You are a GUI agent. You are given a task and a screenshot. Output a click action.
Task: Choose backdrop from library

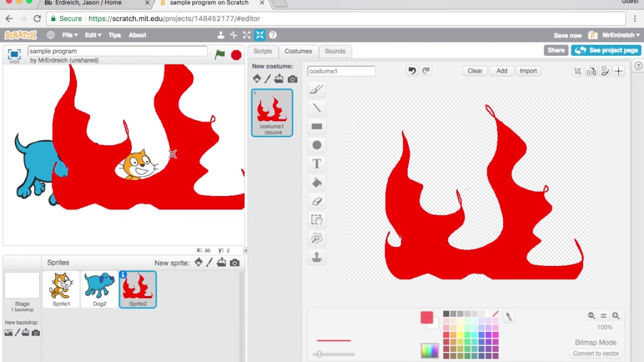[x=9, y=332]
